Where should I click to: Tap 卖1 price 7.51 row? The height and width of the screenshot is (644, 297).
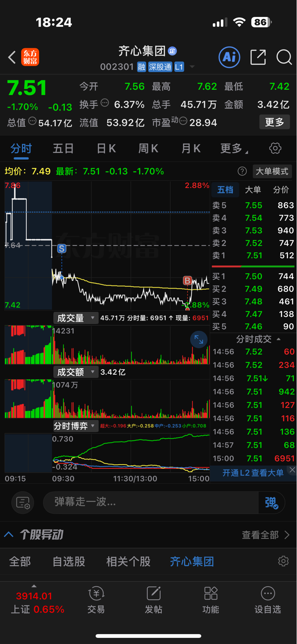pyautogui.click(x=253, y=255)
